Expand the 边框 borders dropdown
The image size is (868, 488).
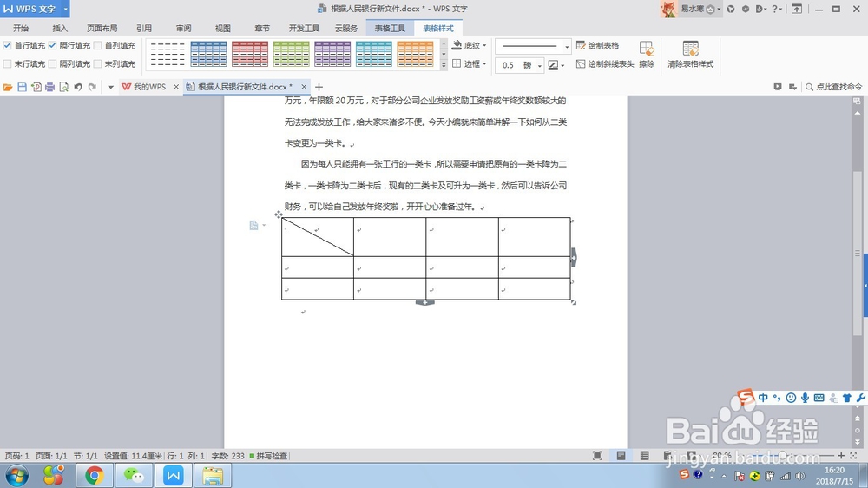[x=484, y=64]
